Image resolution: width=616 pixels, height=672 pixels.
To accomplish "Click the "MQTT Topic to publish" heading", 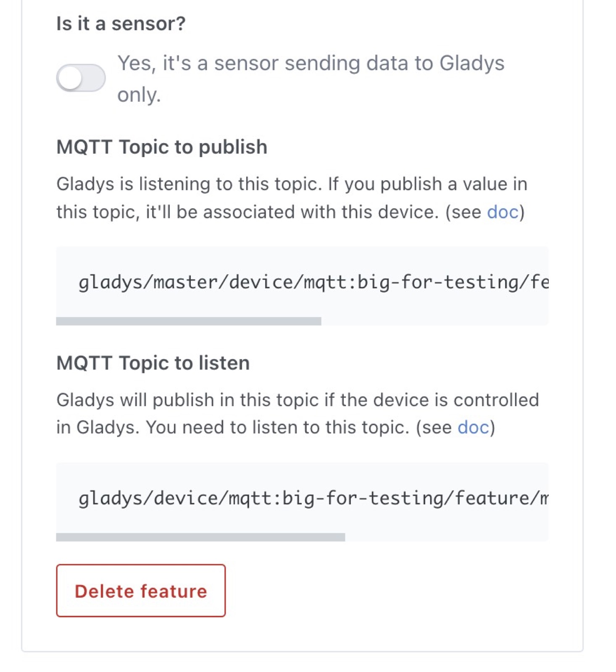I will point(162,147).
